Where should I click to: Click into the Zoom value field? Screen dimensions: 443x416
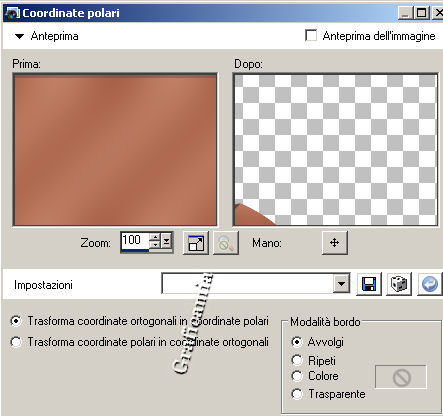(135, 241)
